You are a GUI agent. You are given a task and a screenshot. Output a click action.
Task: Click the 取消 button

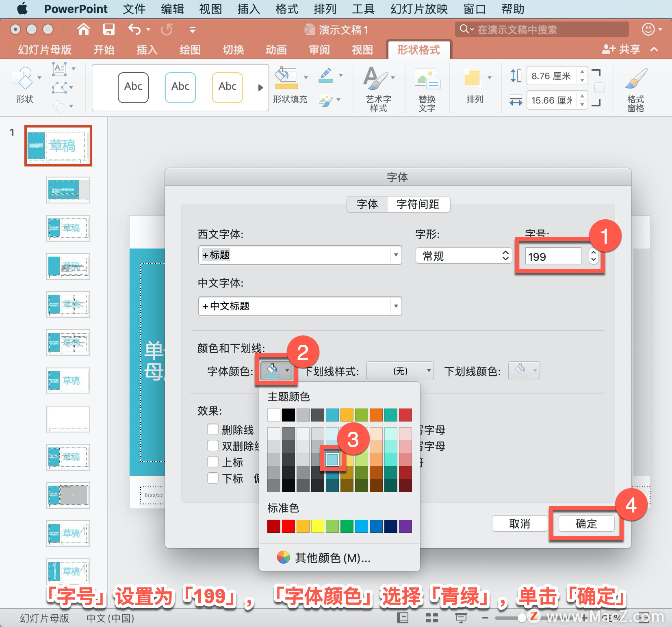(520, 523)
